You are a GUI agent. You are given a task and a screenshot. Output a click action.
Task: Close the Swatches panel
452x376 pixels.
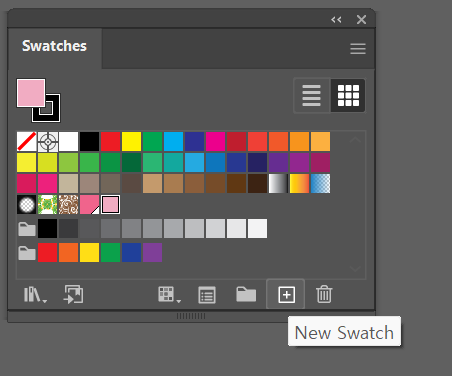point(361,20)
